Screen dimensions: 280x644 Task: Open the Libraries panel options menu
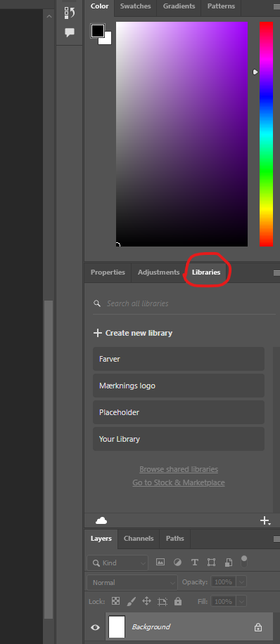click(x=276, y=272)
